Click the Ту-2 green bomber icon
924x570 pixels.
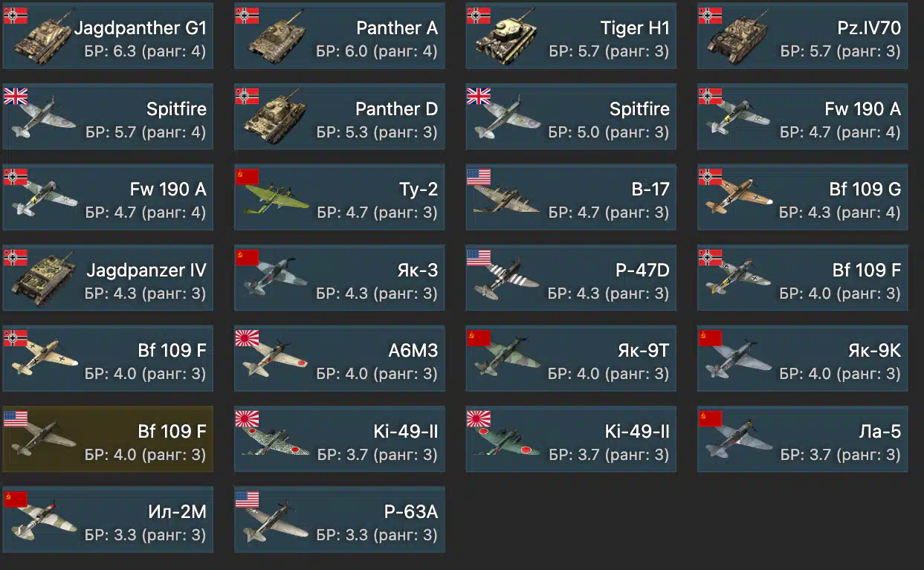click(277, 201)
